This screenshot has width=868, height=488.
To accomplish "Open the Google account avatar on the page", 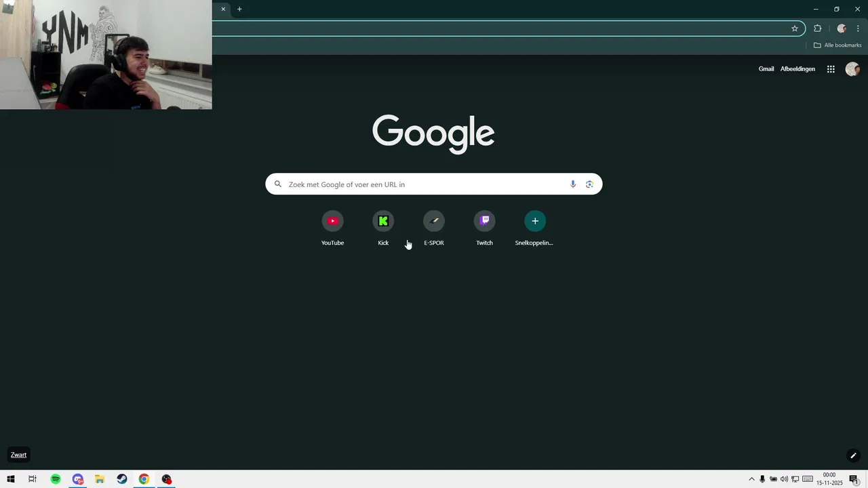I will (x=852, y=69).
